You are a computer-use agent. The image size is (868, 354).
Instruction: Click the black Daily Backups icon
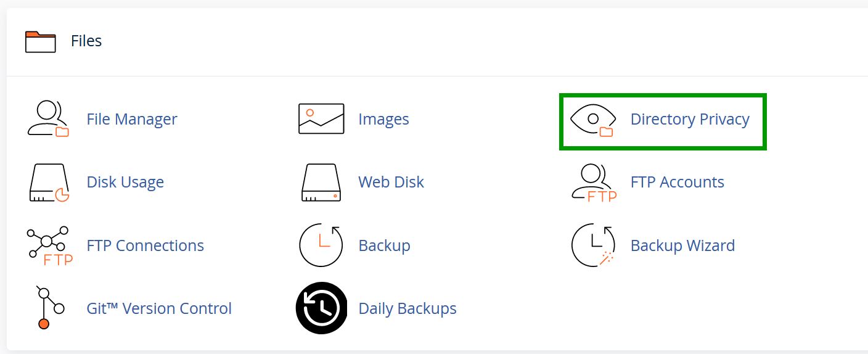tap(321, 308)
